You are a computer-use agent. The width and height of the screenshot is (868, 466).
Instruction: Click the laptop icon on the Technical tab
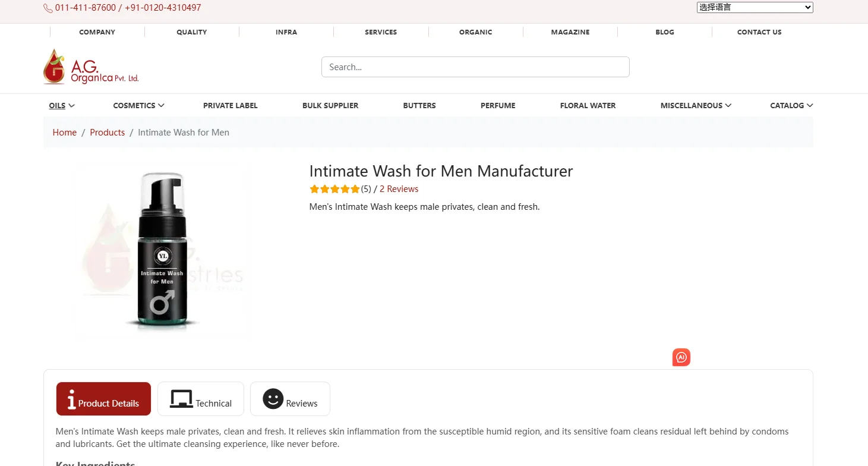coord(182,398)
